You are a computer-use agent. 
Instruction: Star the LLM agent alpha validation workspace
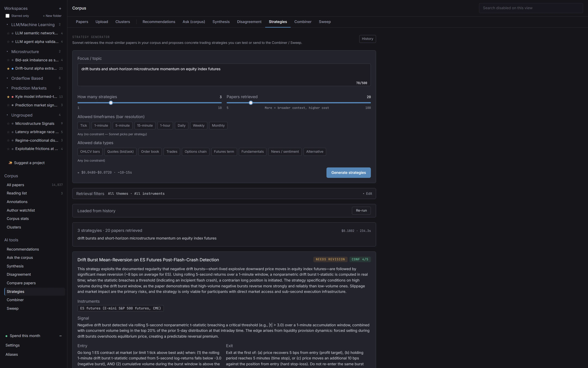[x=8, y=42]
